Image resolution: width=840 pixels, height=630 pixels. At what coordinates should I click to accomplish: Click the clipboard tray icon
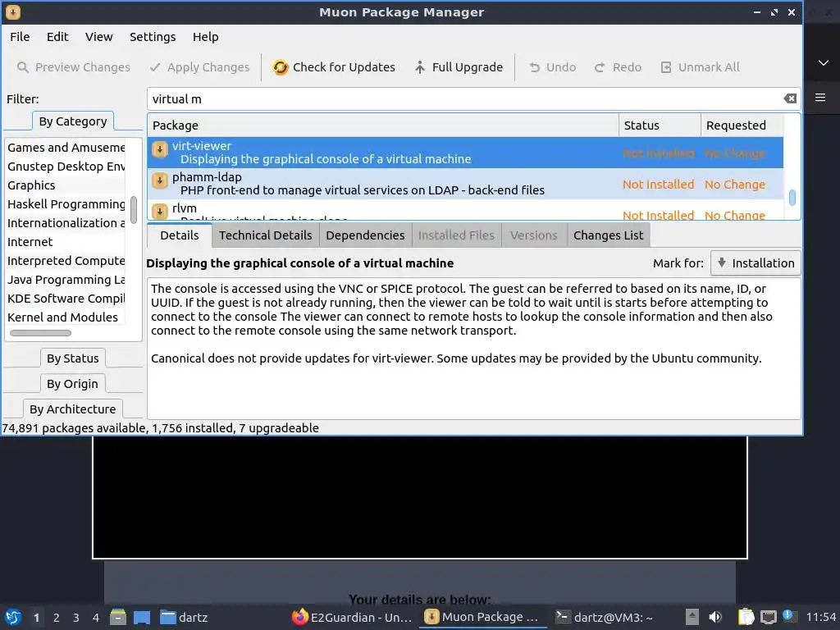746,617
